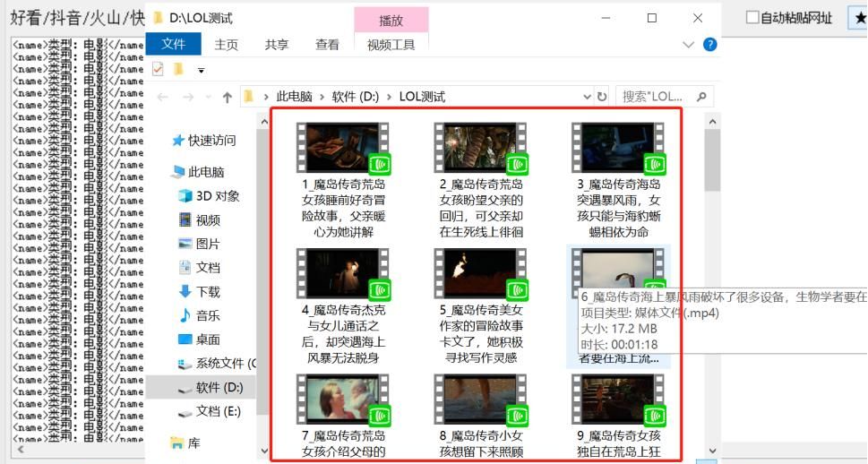Click scroll up arrow of file list

click(x=712, y=122)
